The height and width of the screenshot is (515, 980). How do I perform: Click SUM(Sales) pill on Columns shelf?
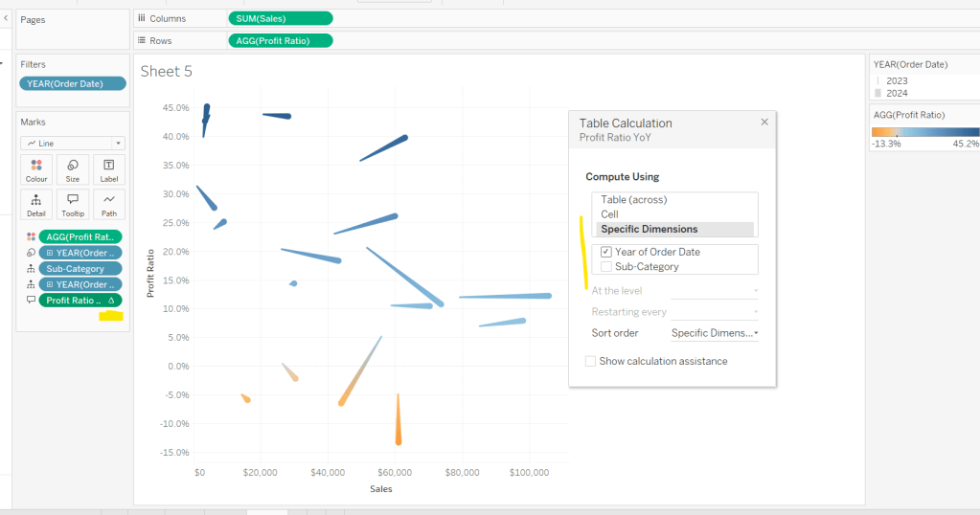click(281, 18)
